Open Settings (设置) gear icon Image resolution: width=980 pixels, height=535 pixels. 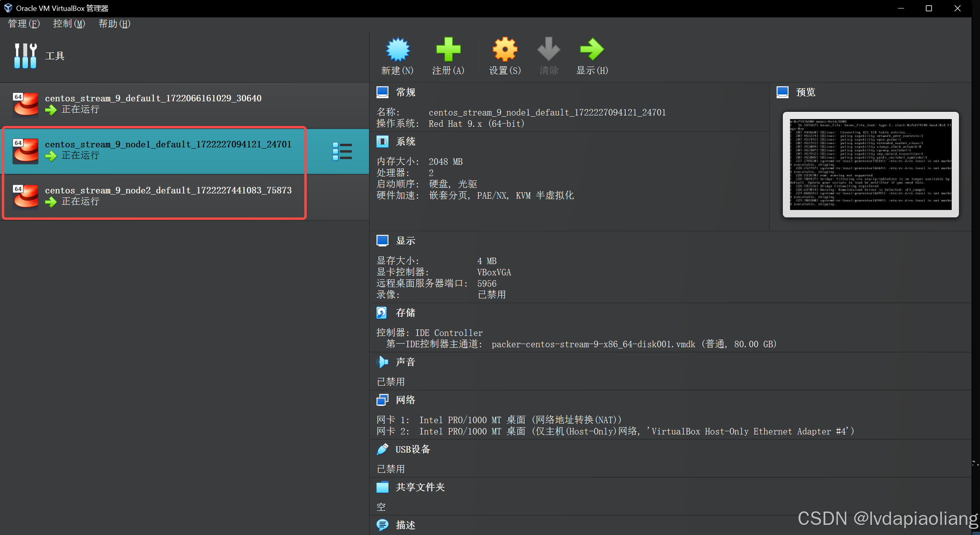point(505,49)
